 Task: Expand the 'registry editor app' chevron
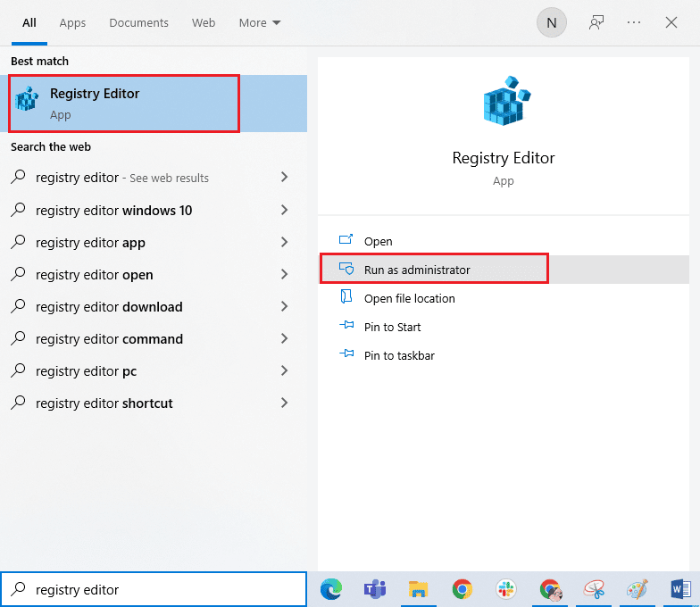coord(284,242)
